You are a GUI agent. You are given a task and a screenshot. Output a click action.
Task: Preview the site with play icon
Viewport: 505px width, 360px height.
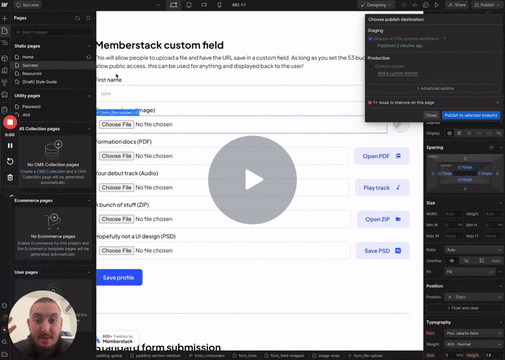click(x=437, y=5)
